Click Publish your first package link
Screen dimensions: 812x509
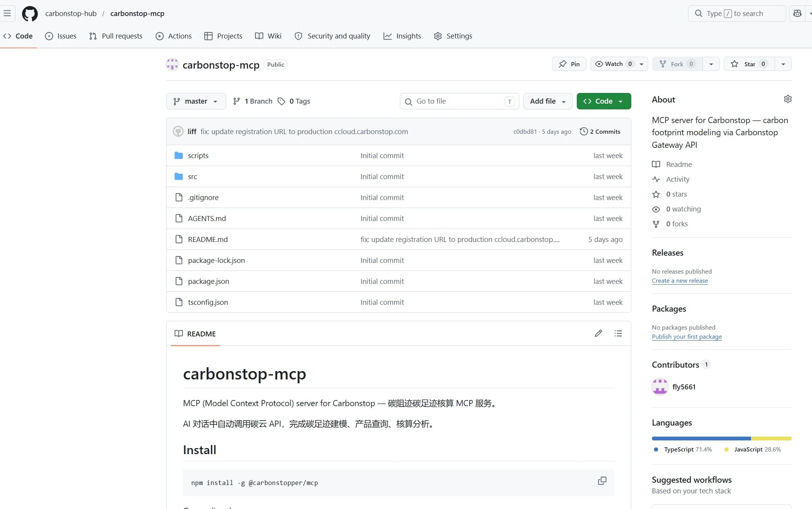coord(687,337)
